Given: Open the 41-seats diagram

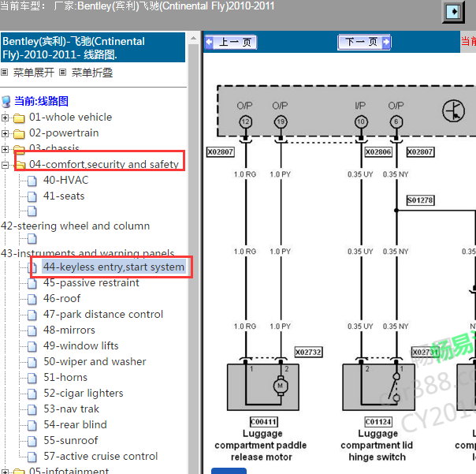Looking at the screenshot, I should point(64,196).
